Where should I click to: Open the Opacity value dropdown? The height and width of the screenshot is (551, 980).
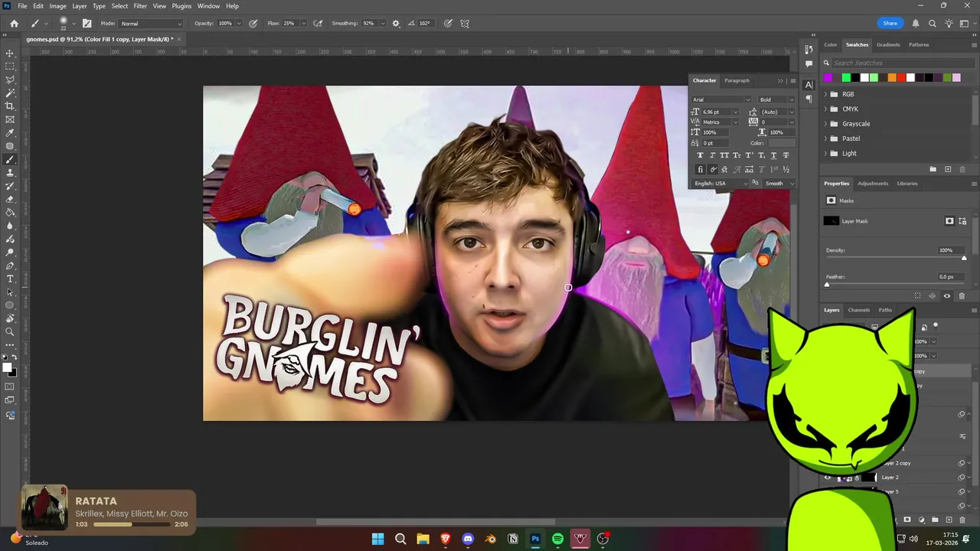coord(240,23)
